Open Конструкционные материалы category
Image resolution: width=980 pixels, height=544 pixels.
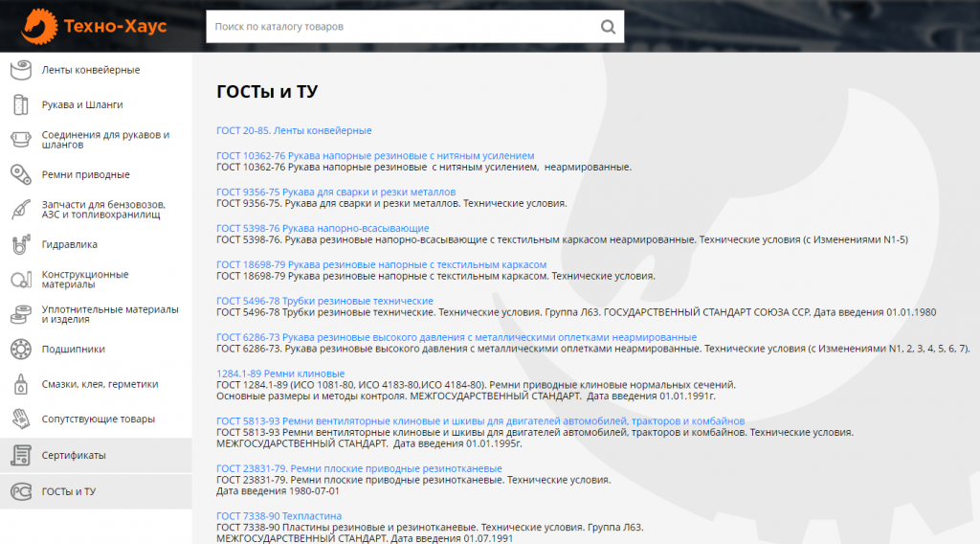click(85, 280)
